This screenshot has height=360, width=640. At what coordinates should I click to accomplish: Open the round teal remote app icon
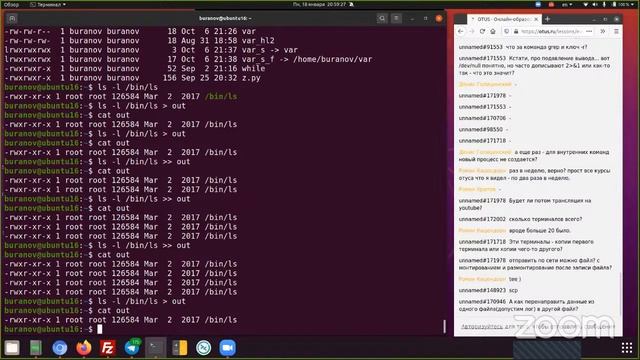204,348
